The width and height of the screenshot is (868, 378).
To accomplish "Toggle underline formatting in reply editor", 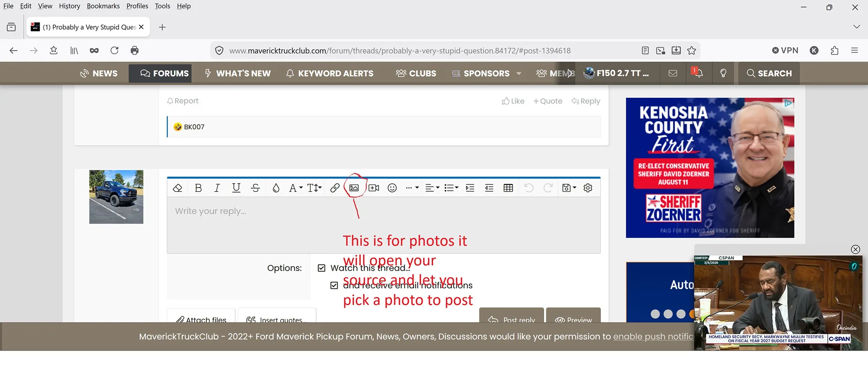I will [236, 188].
